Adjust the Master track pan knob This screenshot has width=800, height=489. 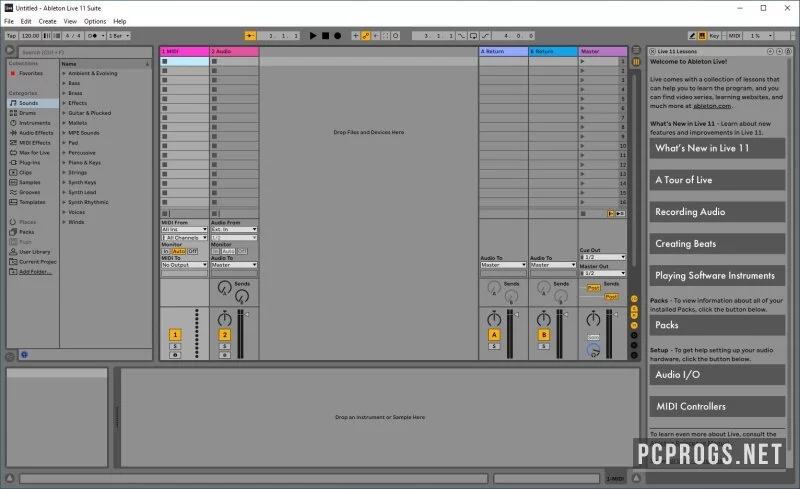pos(593,320)
